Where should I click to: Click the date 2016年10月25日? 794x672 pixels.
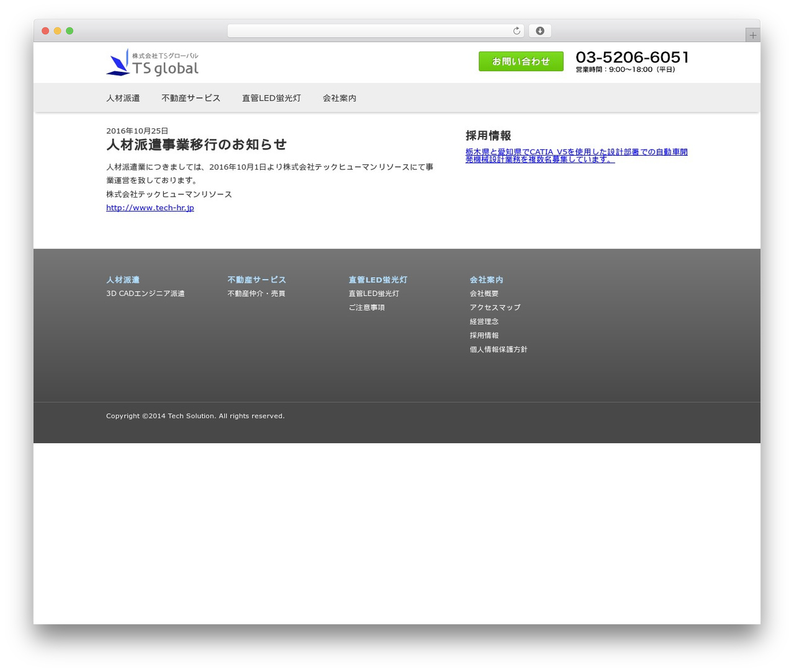point(137,131)
